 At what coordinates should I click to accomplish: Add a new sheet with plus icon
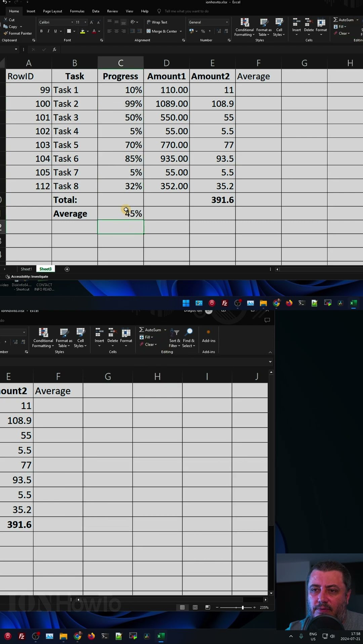pyautogui.click(x=67, y=269)
